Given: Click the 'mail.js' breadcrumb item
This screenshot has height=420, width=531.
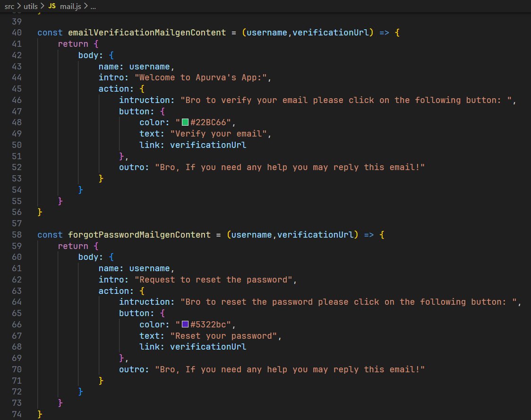Looking at the screenshot, I should point(70,6).
